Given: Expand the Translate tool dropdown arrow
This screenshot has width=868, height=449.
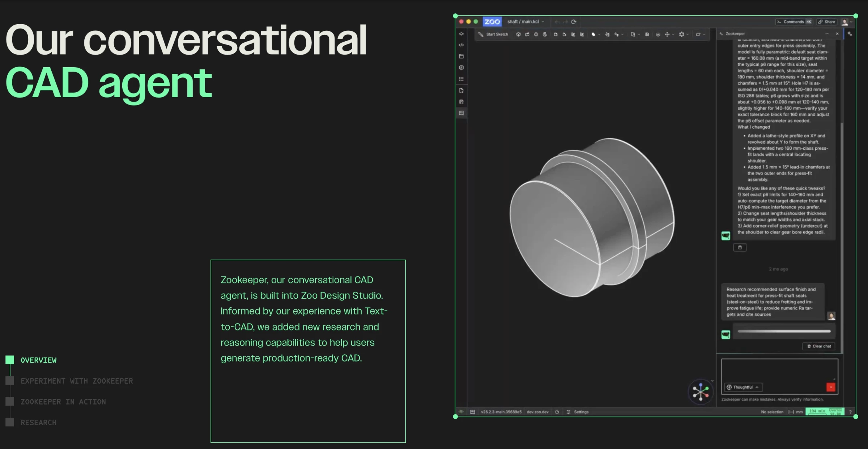Looking at the screenshot, I should tap(673, 35).
